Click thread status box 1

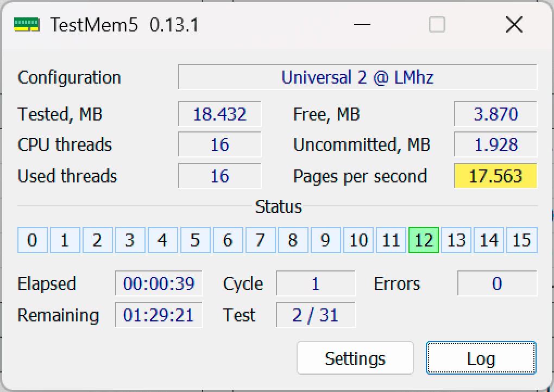click(65, 240)
